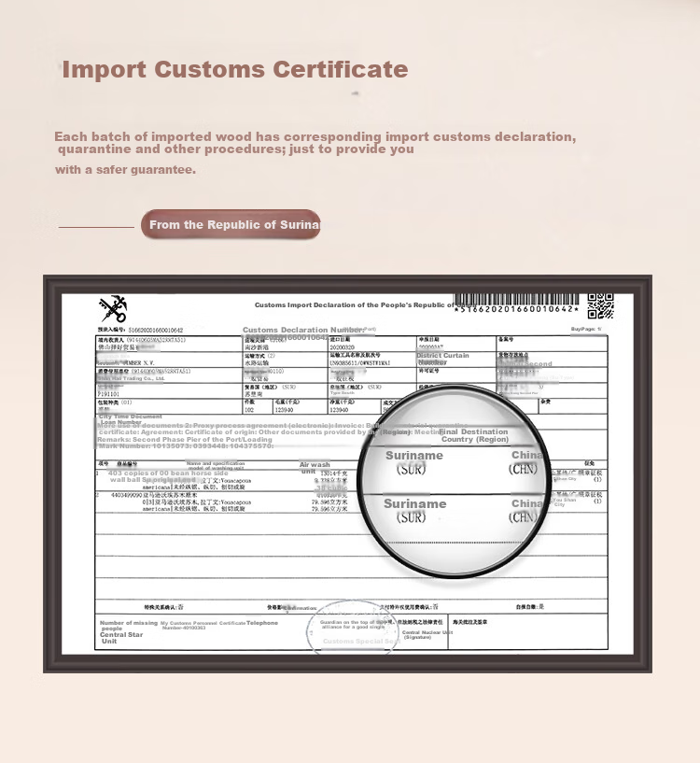This screenshot has height=763, width=700.
Task: Click the "Customs Declaration Number" label
Action: tap(302, 330)
